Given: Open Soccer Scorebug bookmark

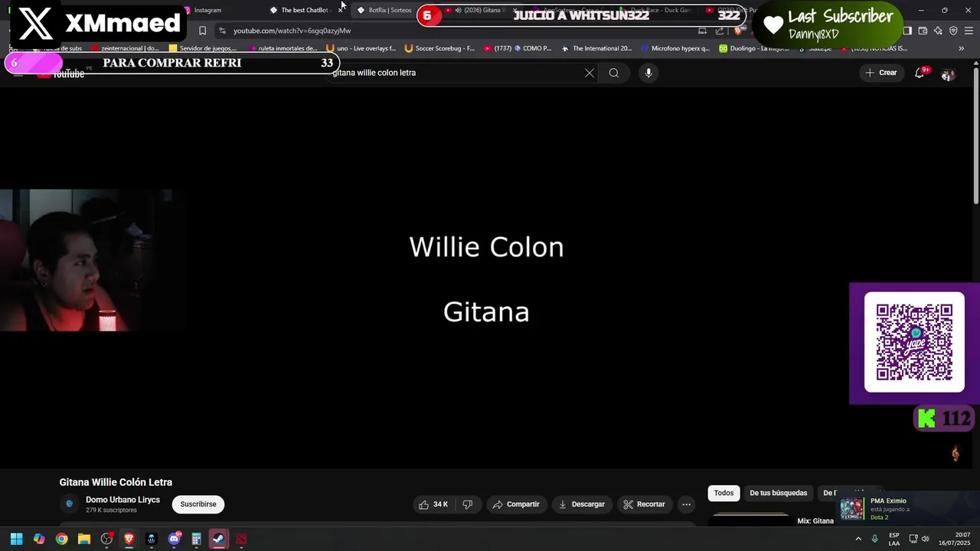Looking at the screenshot, I should pyautogui.click(x=439, y=48).
